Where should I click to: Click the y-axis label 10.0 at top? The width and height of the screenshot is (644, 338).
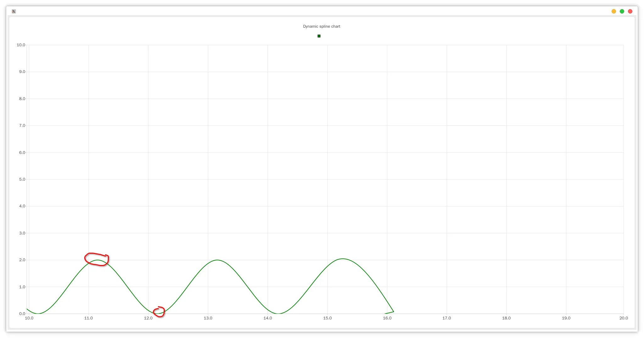coord(21,45)
